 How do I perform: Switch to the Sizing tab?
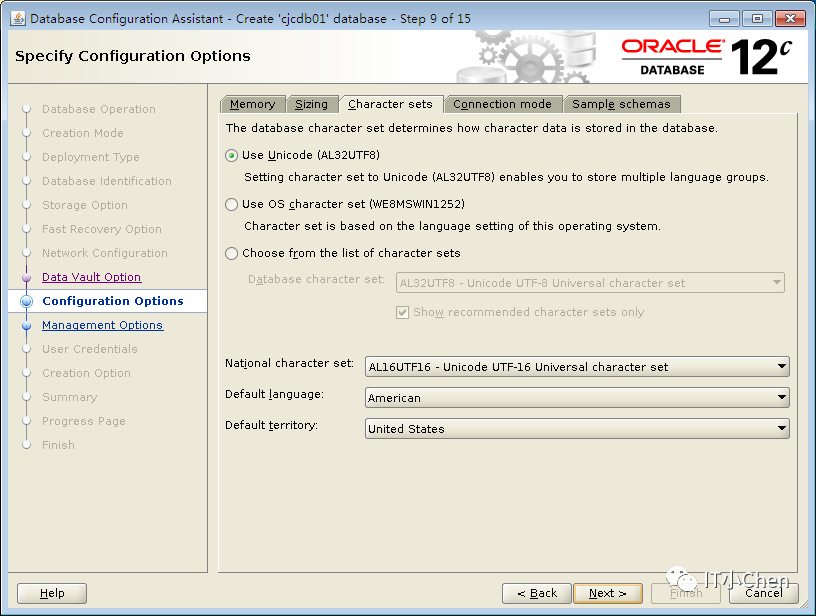point(311,104)
